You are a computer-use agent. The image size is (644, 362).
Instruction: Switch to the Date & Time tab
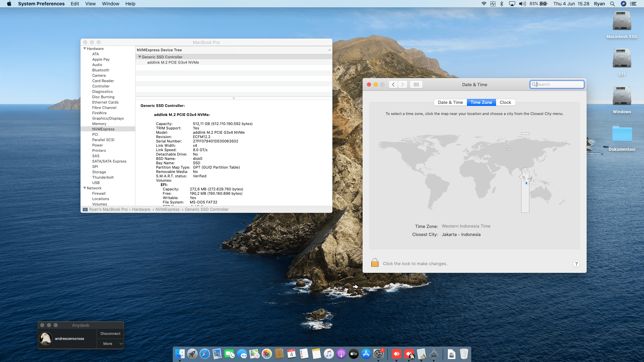(450, 103)
